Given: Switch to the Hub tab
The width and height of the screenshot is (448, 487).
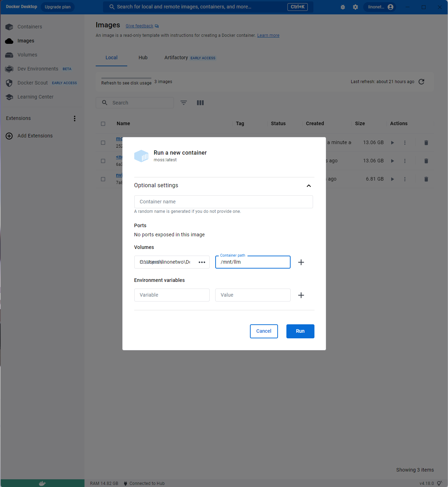Looking at the screenshot, I should (143, 58).
